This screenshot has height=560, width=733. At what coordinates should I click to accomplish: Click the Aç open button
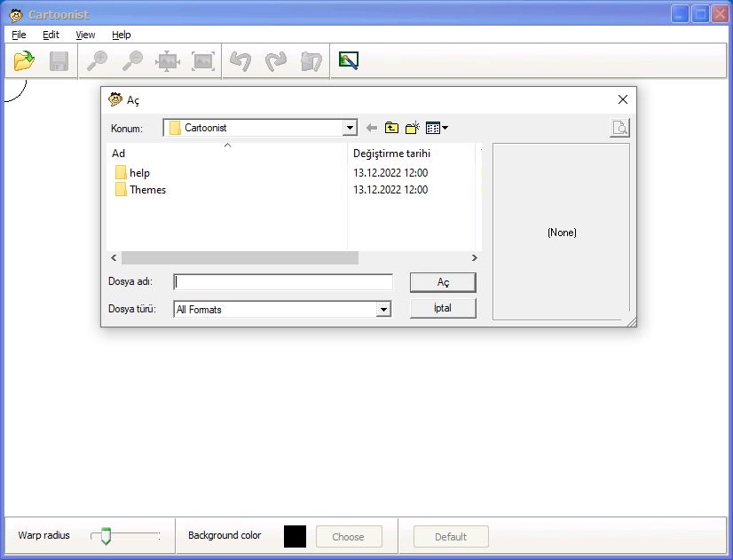pyautogui.click(x=443, y=282)
